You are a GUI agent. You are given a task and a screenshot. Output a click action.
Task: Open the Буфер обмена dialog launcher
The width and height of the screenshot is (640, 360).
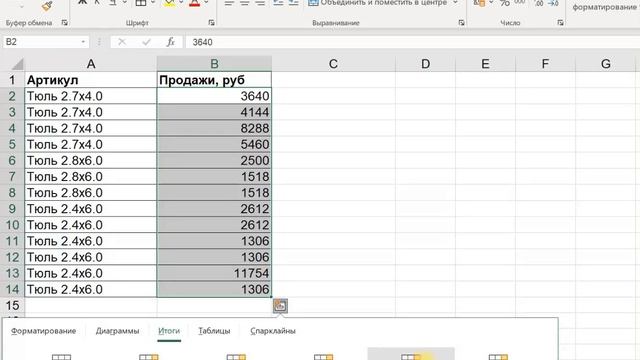click(64, 23)
